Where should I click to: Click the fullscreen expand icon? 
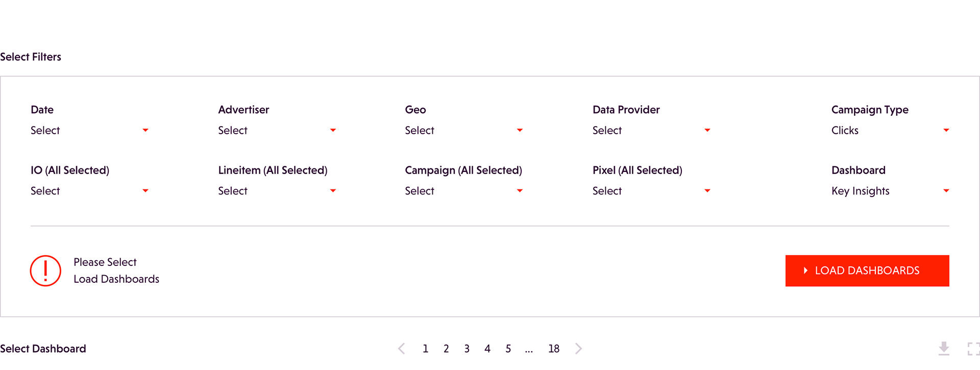[x=973, y=349]
